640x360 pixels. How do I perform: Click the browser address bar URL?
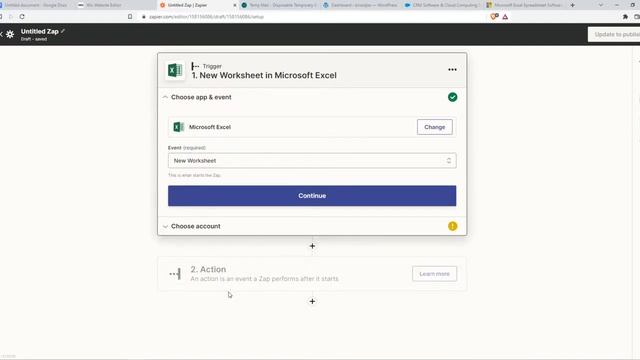click(x=207, y=17)
